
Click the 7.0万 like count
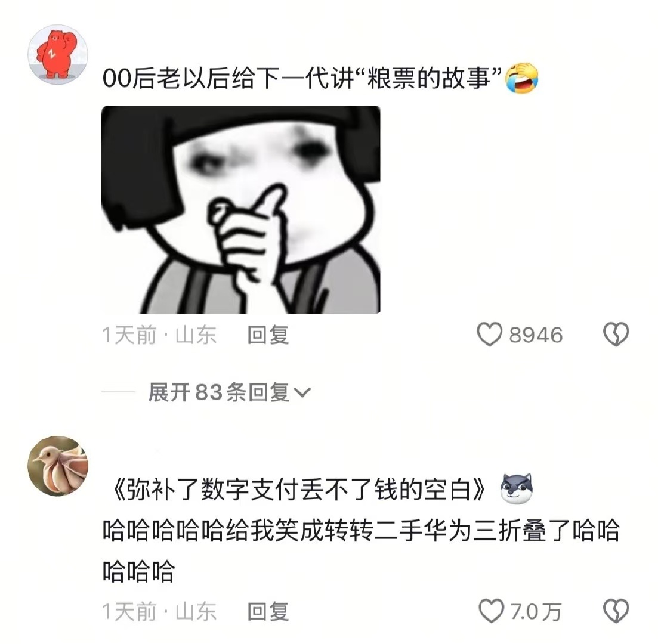536,611
